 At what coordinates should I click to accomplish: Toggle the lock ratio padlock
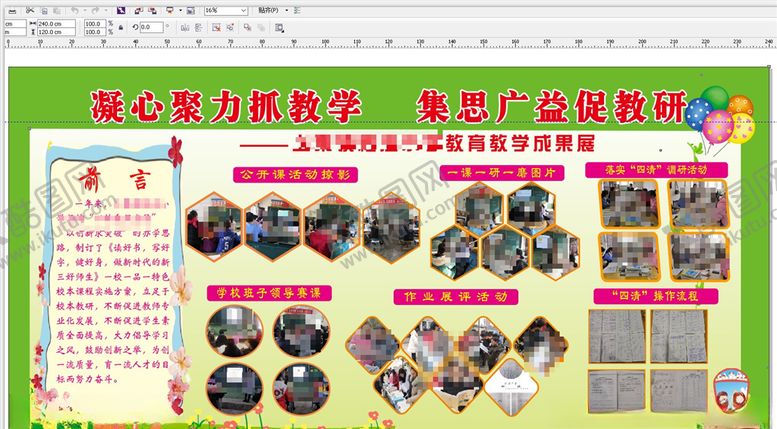(121, 27)
